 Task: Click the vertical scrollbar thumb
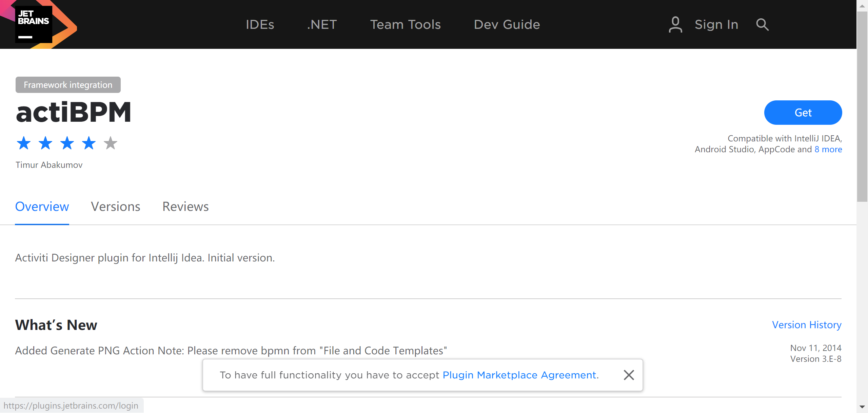(862, 106)
